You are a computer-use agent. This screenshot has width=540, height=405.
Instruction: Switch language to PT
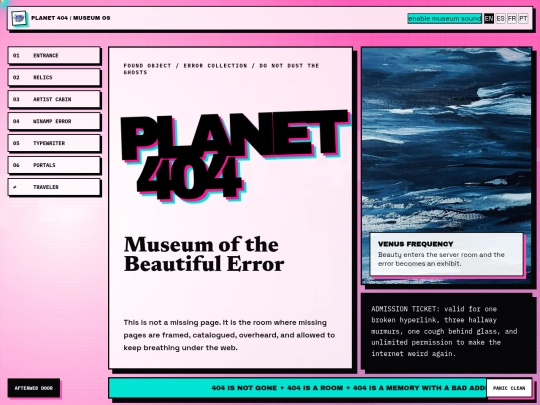[523, 19]
